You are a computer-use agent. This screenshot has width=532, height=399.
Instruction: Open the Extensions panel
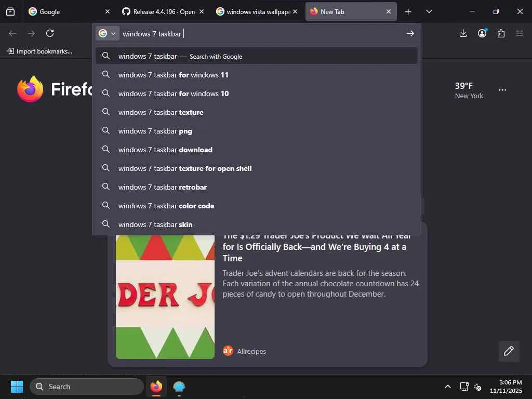501,33
